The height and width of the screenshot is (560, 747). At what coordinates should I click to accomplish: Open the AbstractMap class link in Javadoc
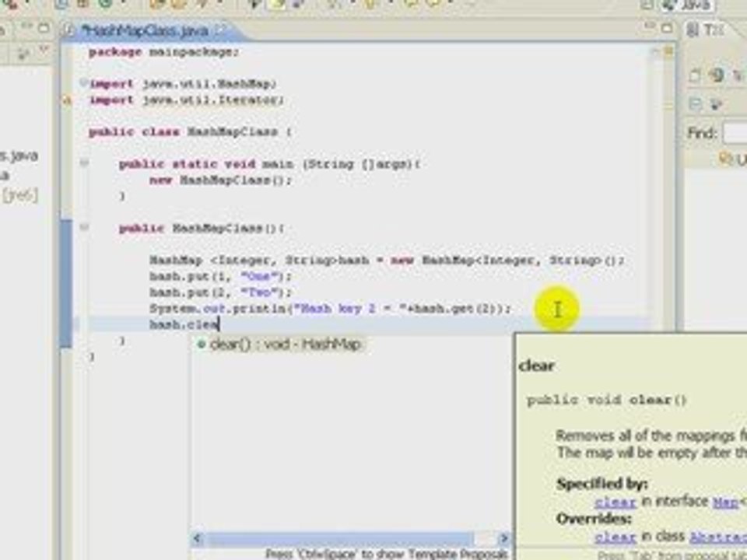718,537
